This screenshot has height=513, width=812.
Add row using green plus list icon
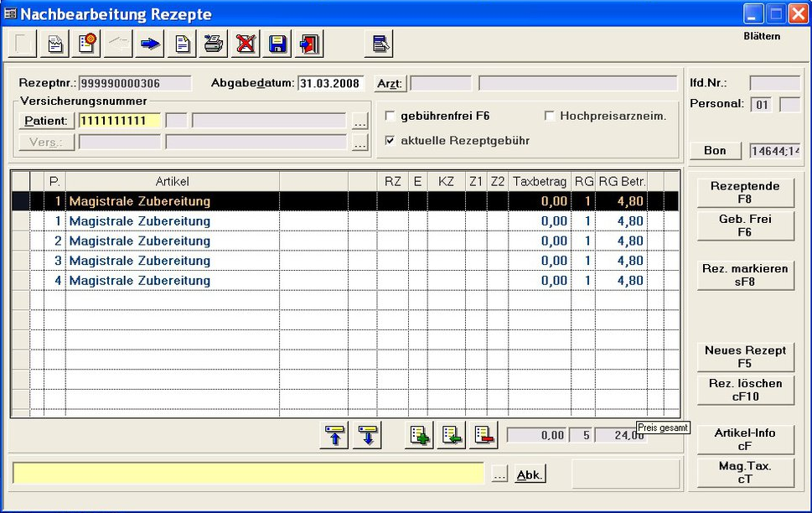[x=419, y=436]
